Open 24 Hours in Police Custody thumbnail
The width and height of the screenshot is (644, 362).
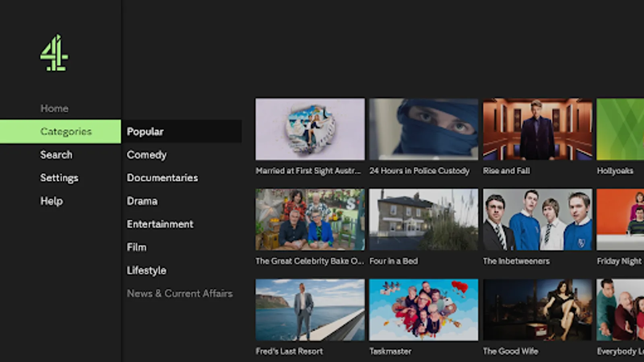424,129
